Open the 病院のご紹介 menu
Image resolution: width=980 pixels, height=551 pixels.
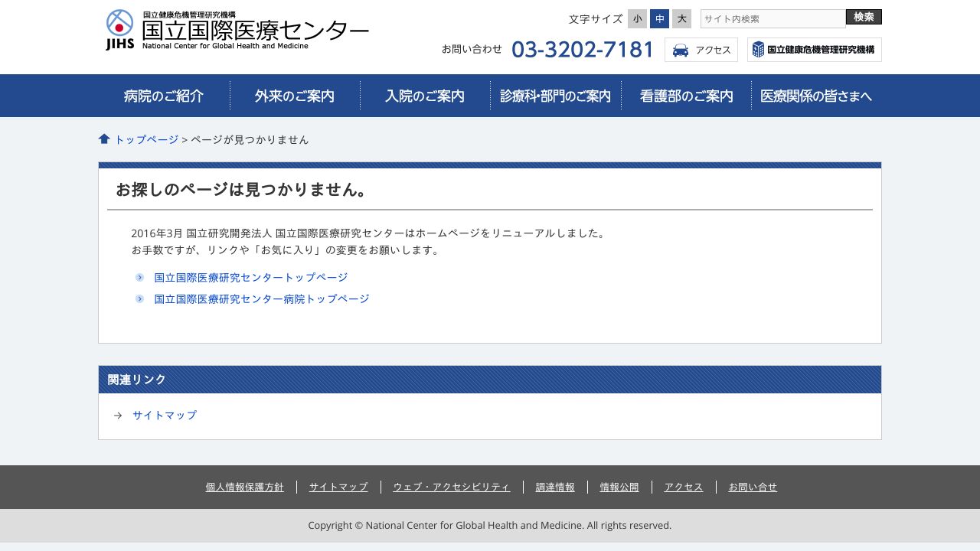coord(163,96)
